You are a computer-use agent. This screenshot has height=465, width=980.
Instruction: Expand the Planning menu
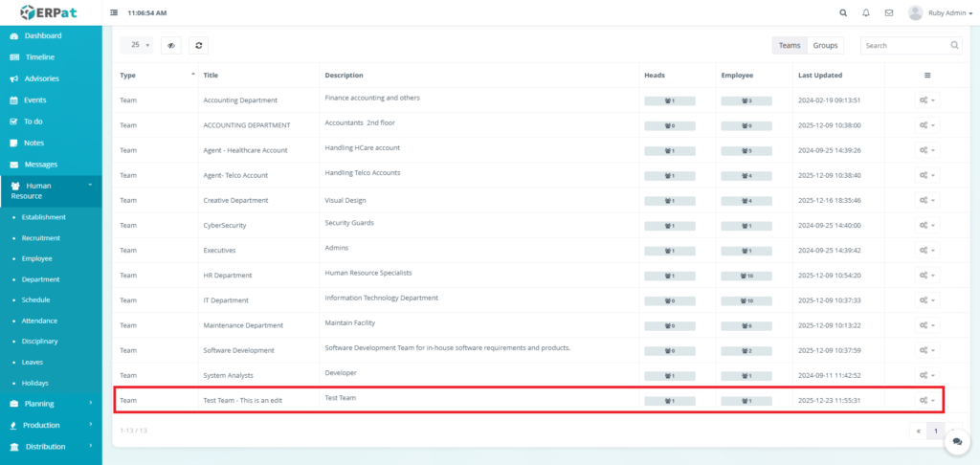pos(51,404)
